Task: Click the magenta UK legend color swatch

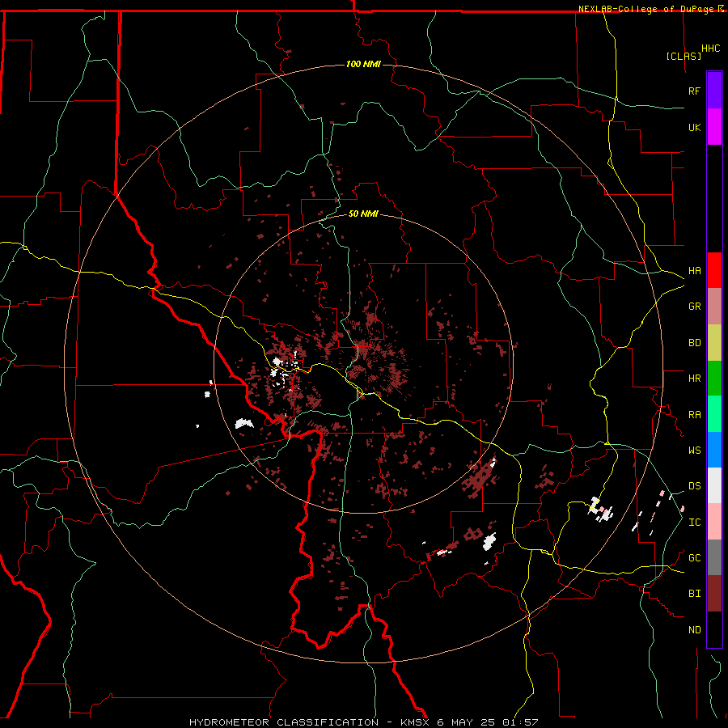Action: tap(714, 127)
